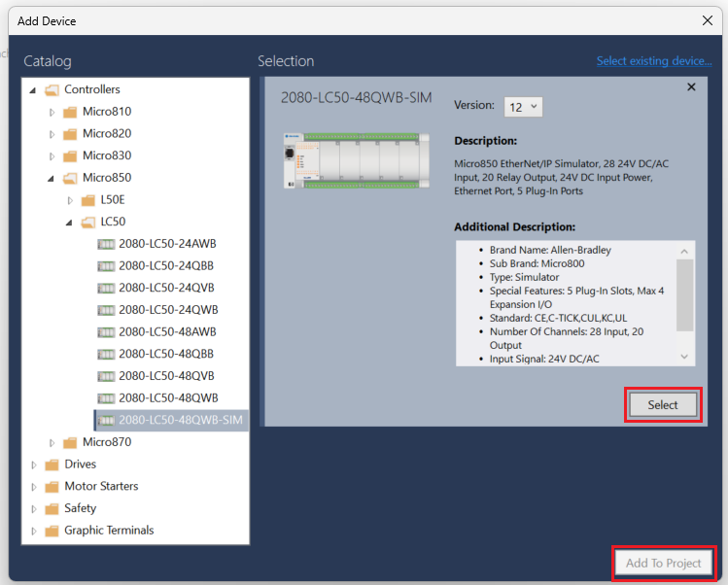The height and width of the screenshot is (585, 728).
Task: Click the 2080-LC50-48AWB controller icon
Action: coord(106,332)
